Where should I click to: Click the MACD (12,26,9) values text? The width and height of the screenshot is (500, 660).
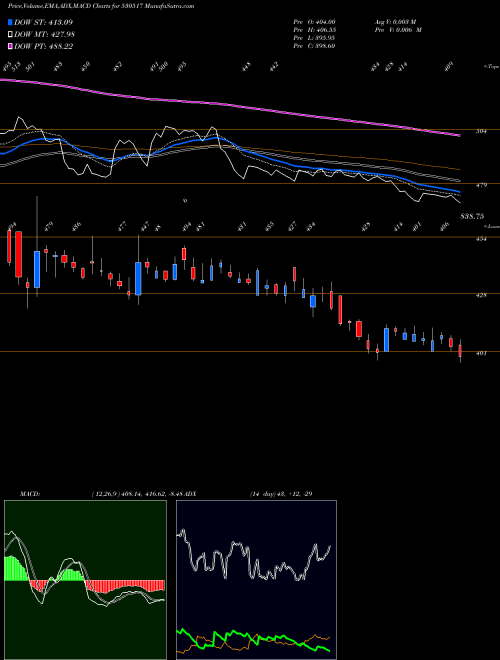(x=137, y=494)
